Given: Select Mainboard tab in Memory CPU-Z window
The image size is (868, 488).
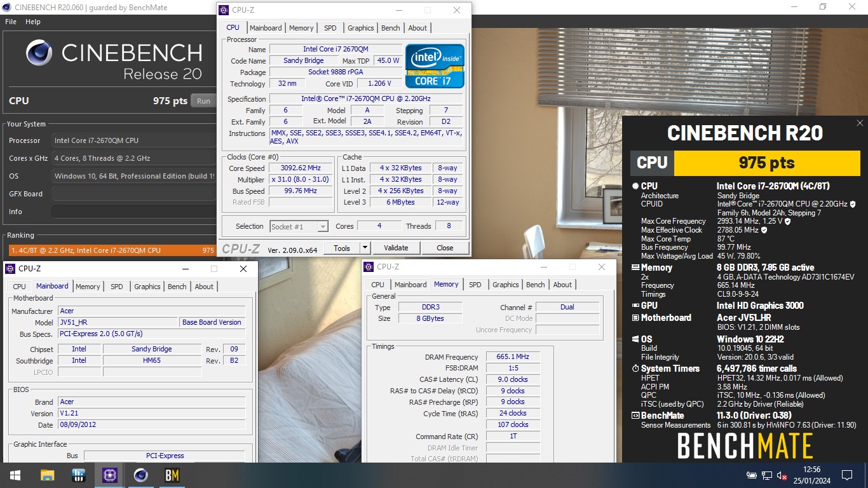Looking at the screenshot, I should click(x=410, y=285).
